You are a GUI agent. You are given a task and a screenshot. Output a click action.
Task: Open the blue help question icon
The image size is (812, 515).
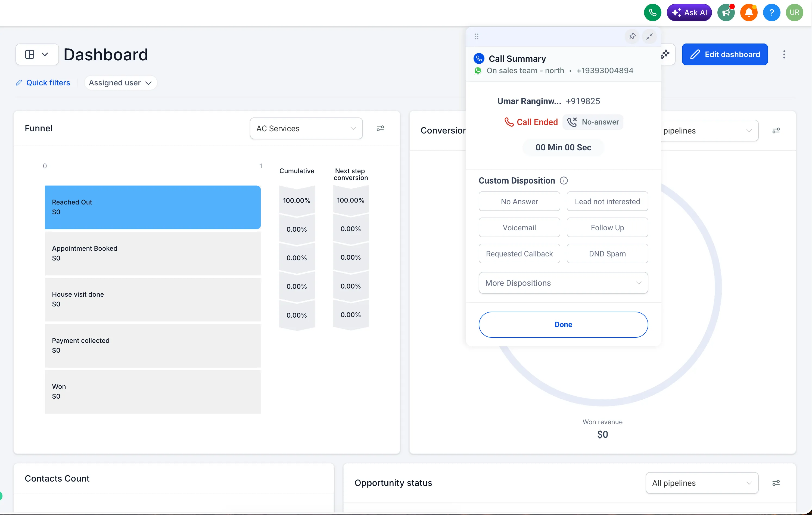point(771,13)
